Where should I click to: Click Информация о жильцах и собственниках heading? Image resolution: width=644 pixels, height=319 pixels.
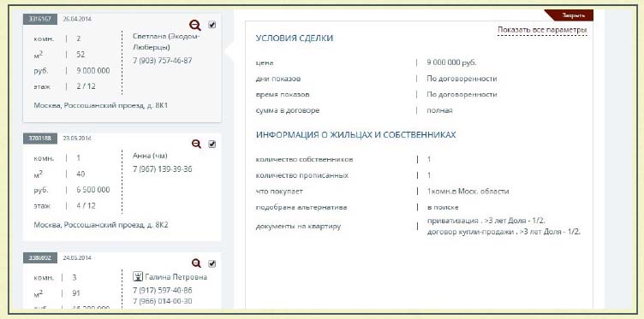(355, 134)
